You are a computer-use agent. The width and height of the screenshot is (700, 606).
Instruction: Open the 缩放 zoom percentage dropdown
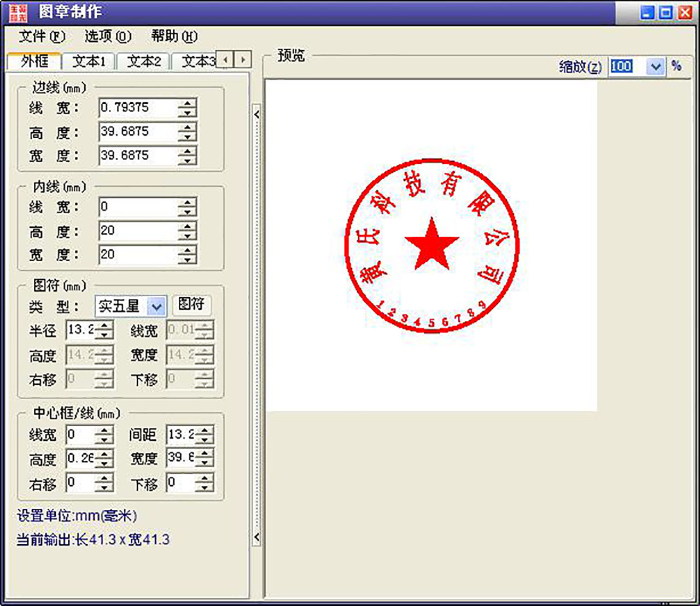pyautogui.click(x=655, y=67)
